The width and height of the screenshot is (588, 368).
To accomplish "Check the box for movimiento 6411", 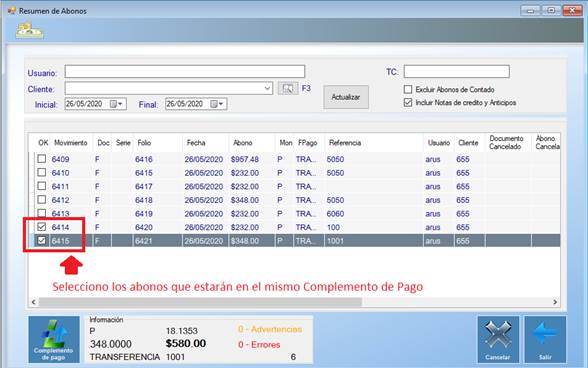I will (42, 186).
